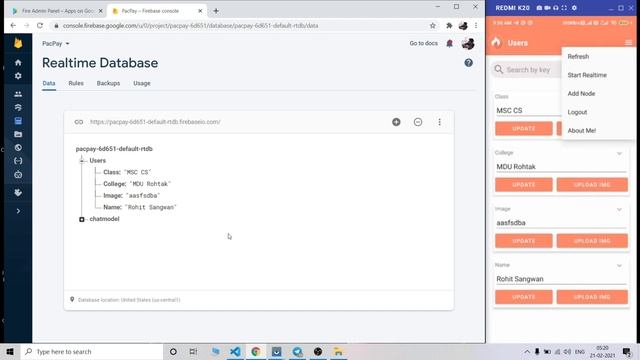Open PacPay project dropdown
This screenshot has width=640, height=360.
[56, 43]
